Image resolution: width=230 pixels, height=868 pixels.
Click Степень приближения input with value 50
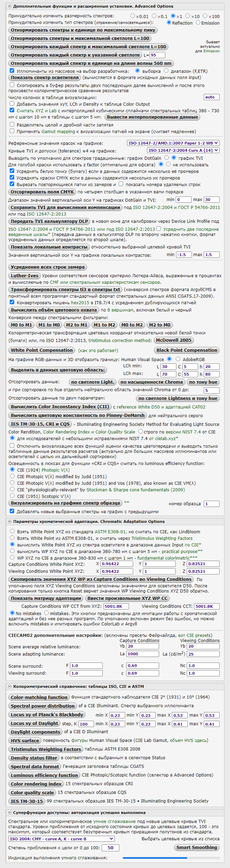[x=110, y=848]
